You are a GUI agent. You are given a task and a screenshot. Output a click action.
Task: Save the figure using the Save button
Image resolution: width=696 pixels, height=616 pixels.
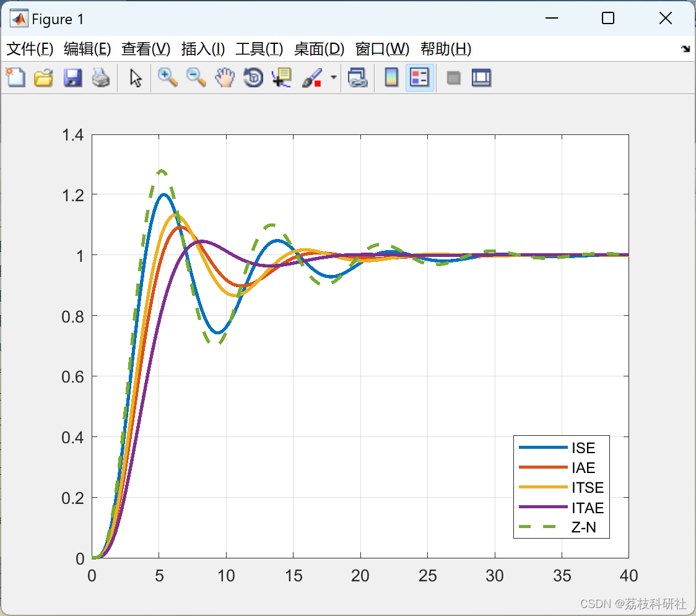coord(72,77)
